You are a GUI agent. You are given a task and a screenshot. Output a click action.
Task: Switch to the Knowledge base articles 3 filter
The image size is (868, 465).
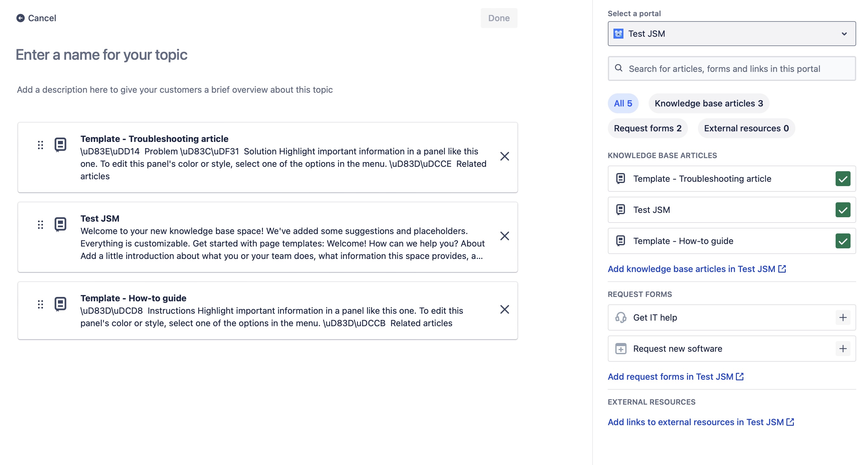pyautogui.click(x=709, y=103)
